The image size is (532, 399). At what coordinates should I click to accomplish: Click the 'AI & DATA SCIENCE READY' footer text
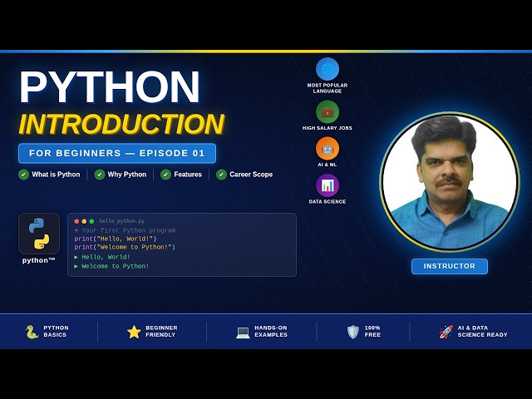pyautogui.click(x=482, y=332)
